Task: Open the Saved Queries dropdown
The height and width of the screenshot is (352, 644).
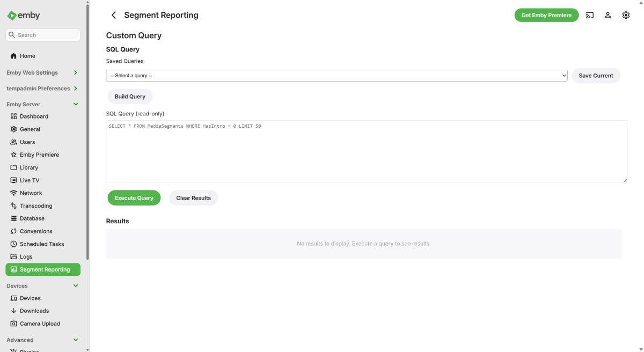Action: [336, 76]
